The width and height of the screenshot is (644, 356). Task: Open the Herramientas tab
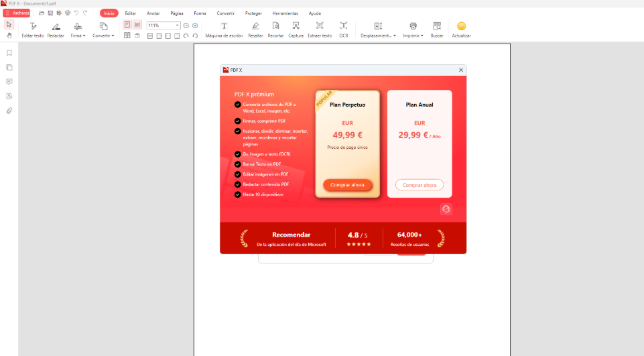tap(285, 13)
